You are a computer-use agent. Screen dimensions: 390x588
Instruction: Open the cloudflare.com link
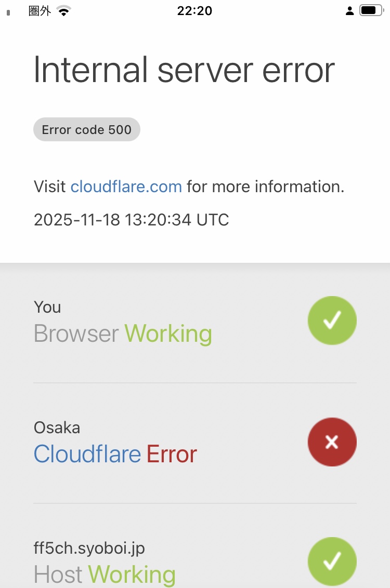point(126,186)
